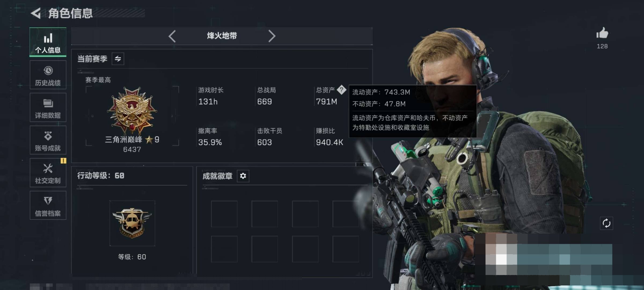Open the 历史战绩 history tab

pyautogui.click(x=48, y=75)
